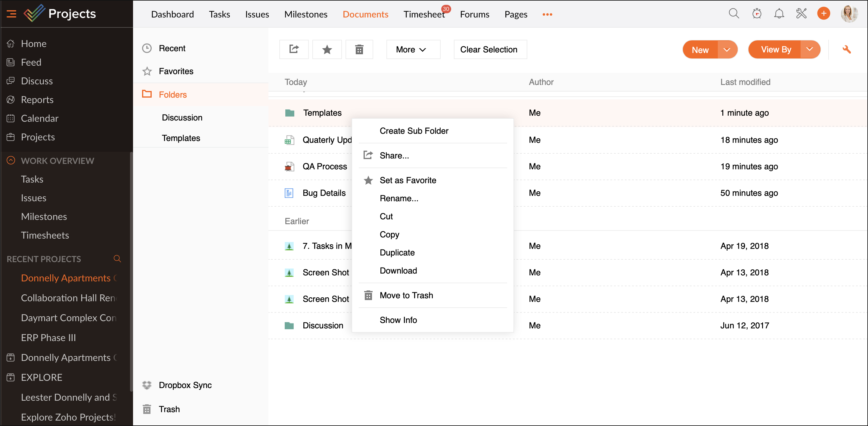
Task: Choose Move to Trash in context menu
Action: point(406,295)
